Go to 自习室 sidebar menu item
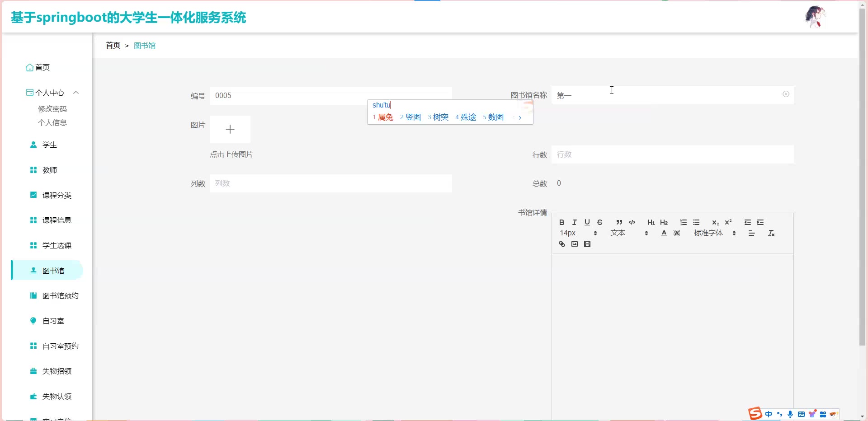 point(53,321)
